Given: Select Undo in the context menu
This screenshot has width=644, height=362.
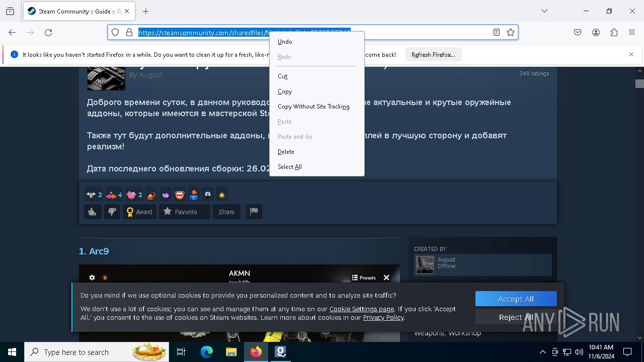Looking at the screenshot, I should [316, 42].
